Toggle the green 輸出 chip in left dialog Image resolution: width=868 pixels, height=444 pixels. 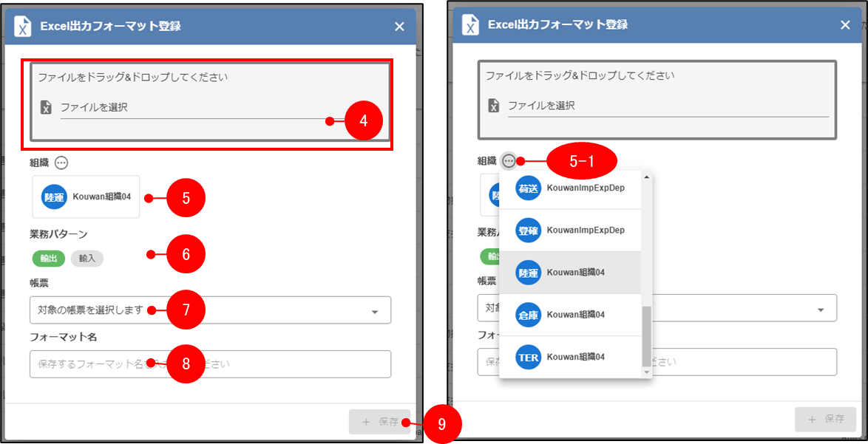48,258
